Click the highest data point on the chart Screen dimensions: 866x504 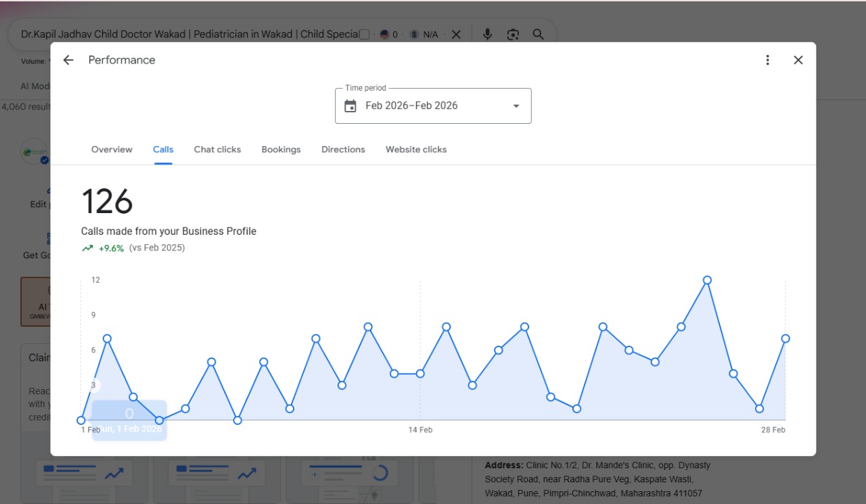point(707,280)
